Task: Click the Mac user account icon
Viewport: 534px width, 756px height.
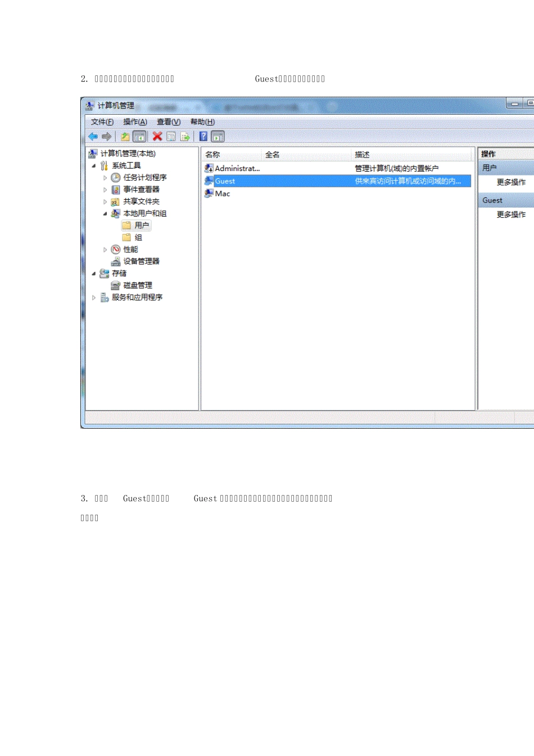Action: tap(209, 193)
